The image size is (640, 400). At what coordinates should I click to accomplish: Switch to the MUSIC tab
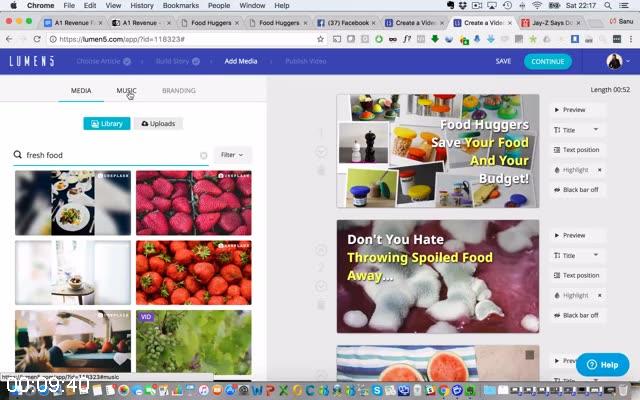(126, 91)
